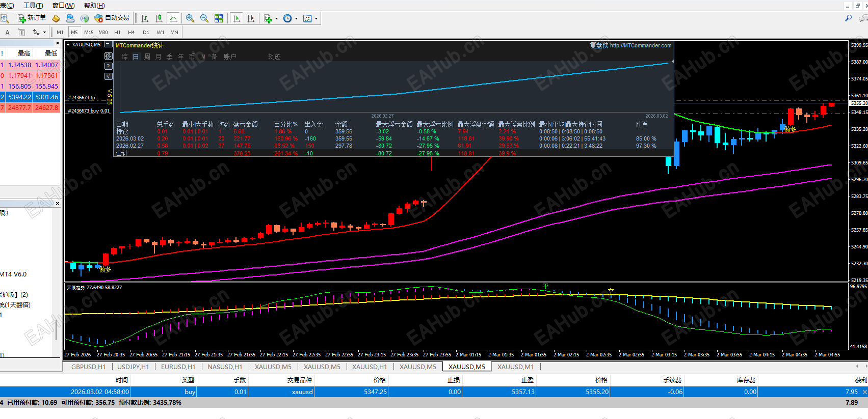Open the New Order dialog
The height and width of the screenshot is (419, 868).
click(x=32, y=18)
